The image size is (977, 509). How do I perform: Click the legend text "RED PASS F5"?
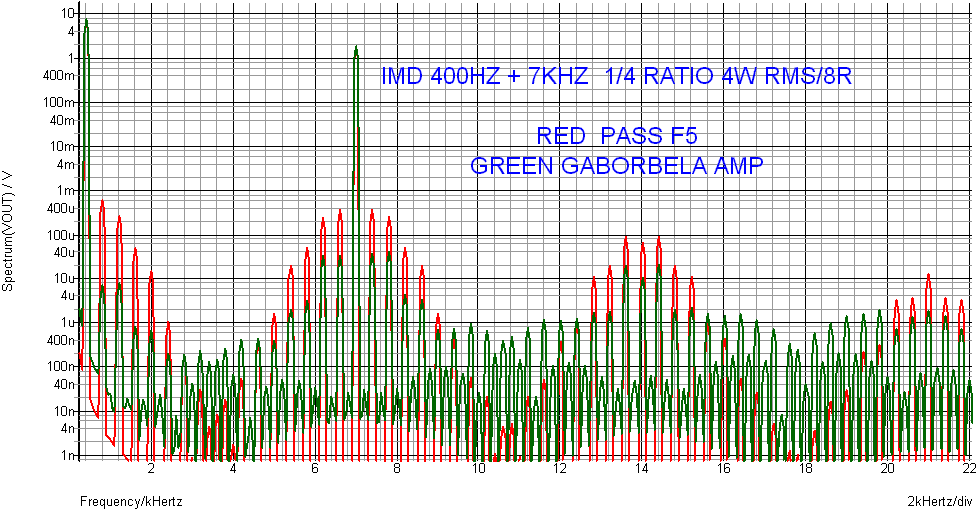pyautogui.click(x=616, y=136)
